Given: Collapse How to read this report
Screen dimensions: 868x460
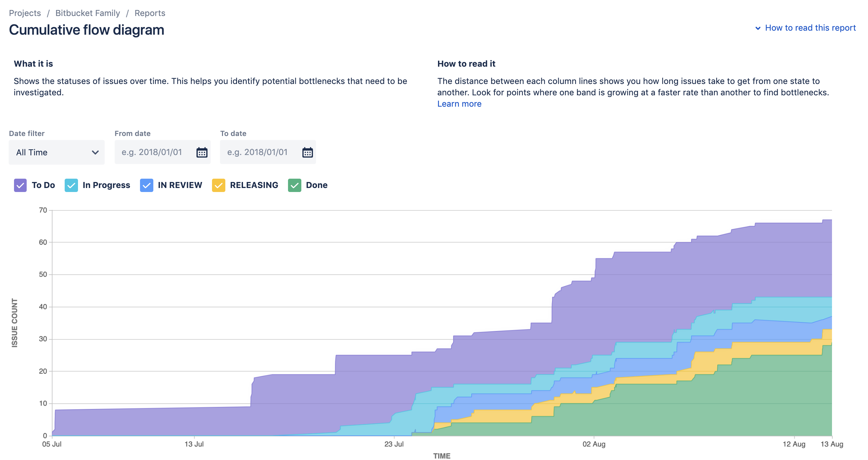Looking at the screenshot, I should pyautogui.click(x=810, y=28).
